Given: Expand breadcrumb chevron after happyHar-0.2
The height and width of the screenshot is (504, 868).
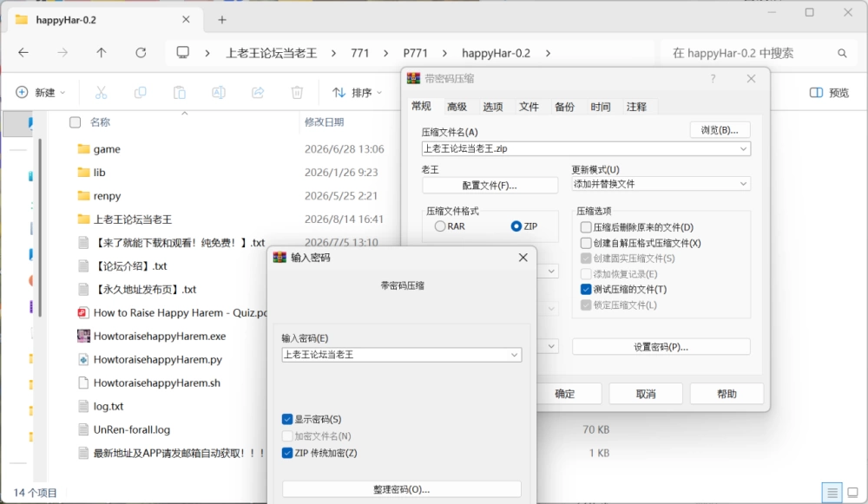Looking at the screenshot, I should tap(548, 53).
